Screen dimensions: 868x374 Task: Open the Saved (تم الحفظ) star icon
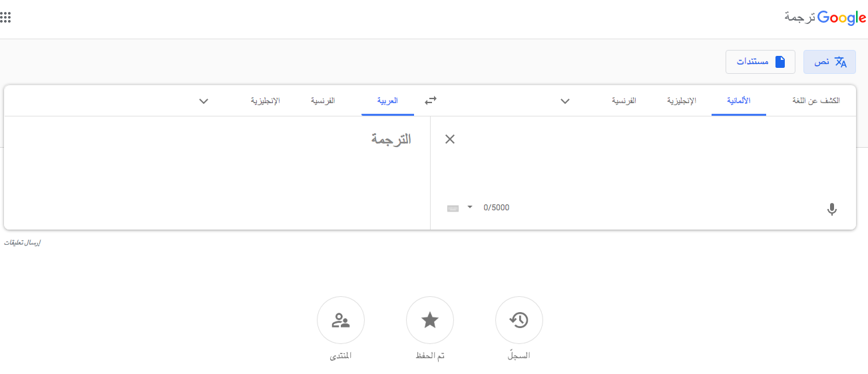(430, 320)
